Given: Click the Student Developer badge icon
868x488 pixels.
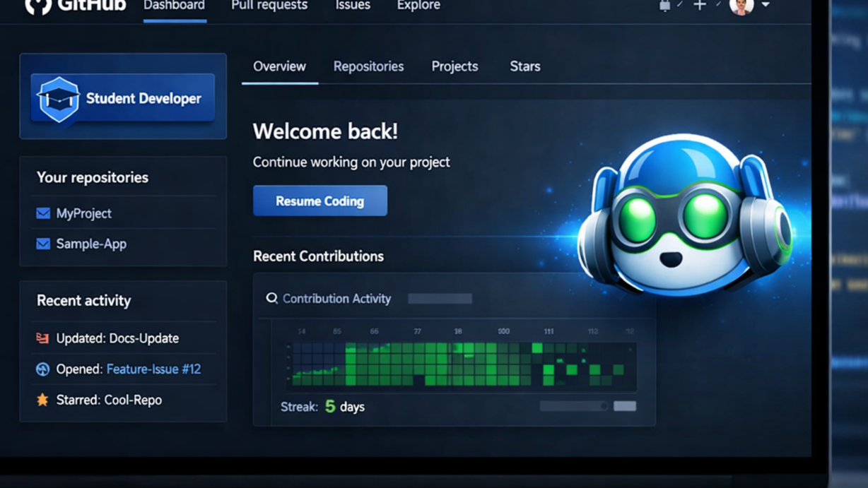Looking at the screenshot, I should [59, 98].
